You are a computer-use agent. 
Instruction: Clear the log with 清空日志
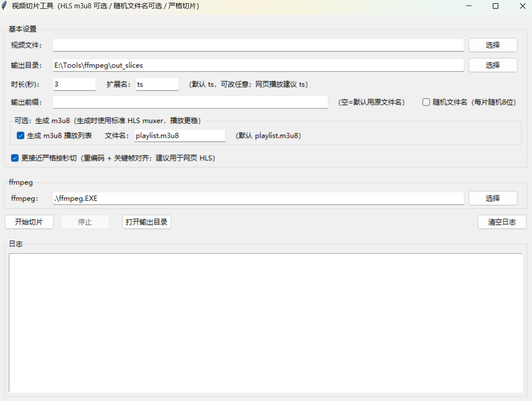[502, 222]
